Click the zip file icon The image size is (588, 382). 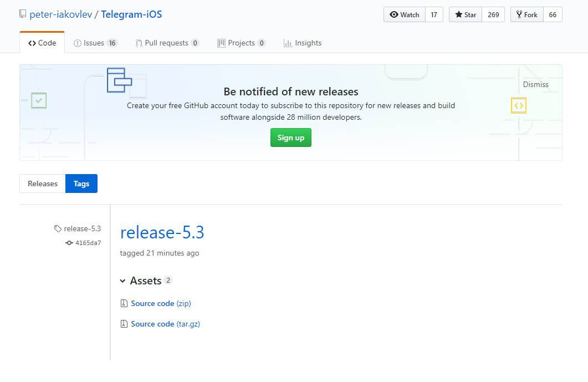click(124, 303)
